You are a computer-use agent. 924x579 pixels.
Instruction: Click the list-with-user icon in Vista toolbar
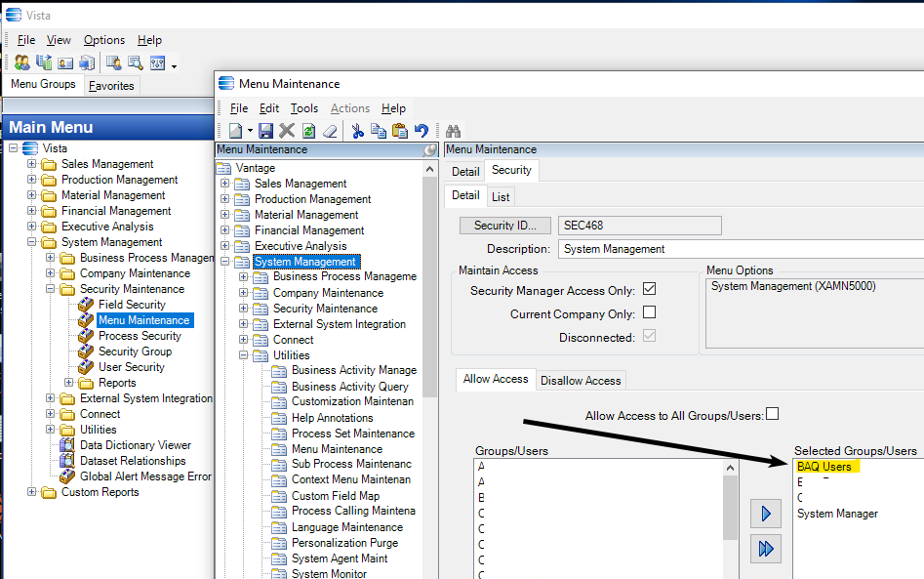pyautogui.click(x=114, y=62)
